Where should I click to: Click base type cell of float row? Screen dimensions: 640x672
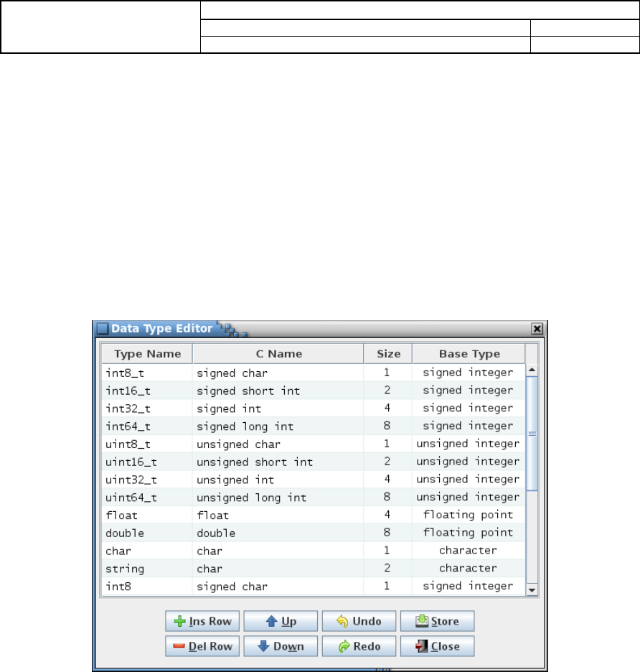469,515
